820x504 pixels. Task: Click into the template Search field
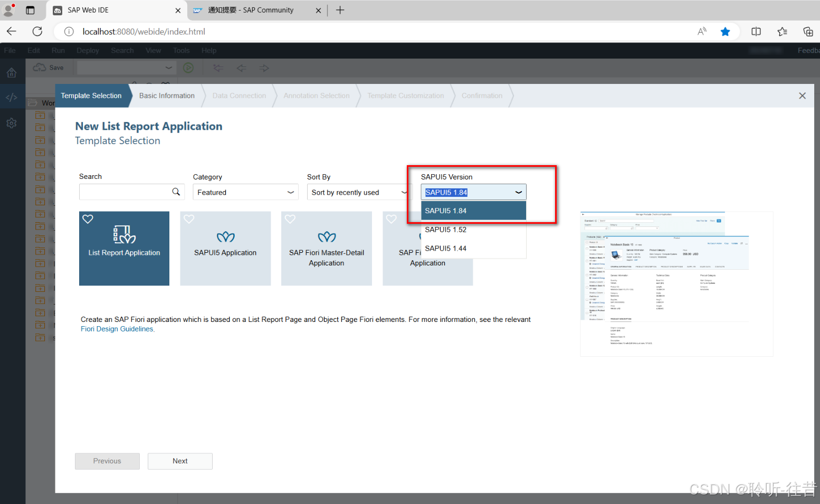click(125, 192)
